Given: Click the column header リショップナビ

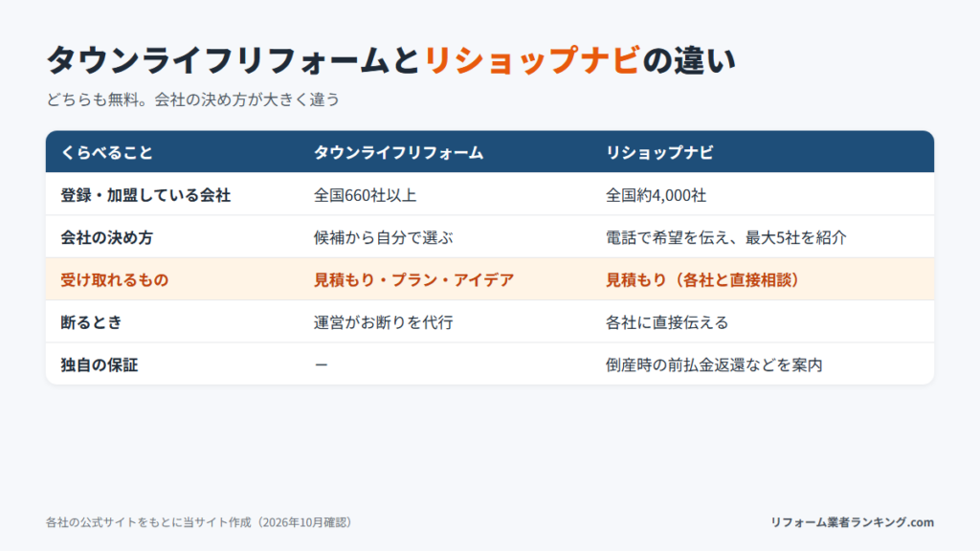Looking at the screenshot, I should click(658, 152).
